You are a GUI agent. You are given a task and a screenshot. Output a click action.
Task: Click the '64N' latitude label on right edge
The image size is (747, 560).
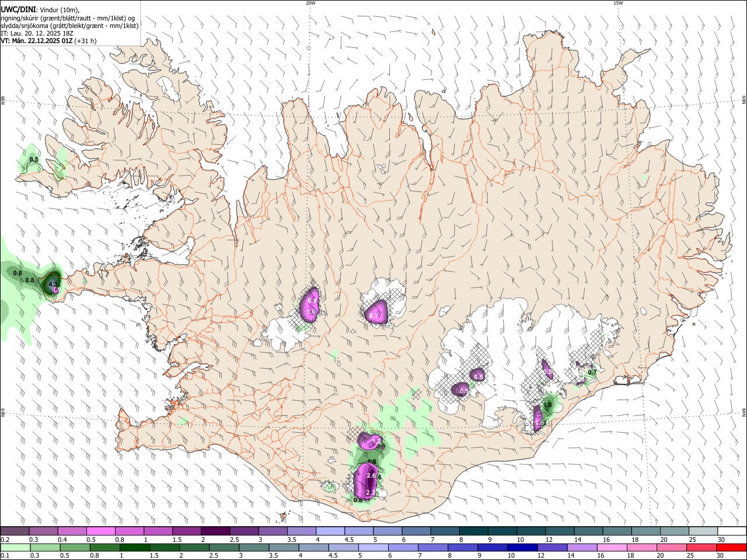[744, 412]
